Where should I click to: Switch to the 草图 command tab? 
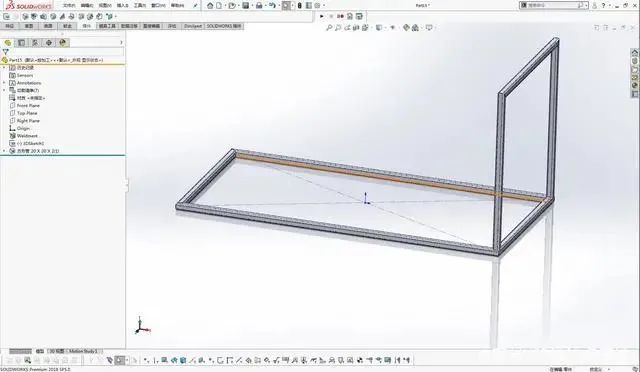29,26
